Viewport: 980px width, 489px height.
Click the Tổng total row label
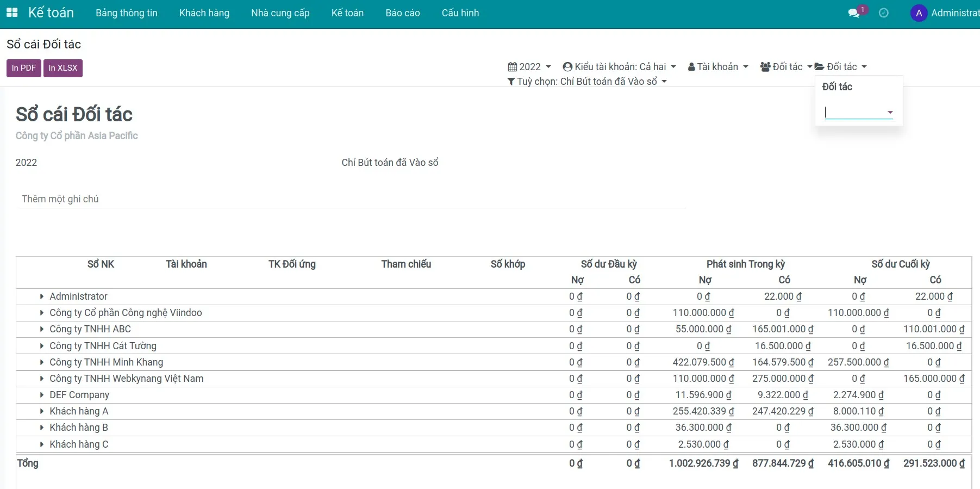[28, 463]
